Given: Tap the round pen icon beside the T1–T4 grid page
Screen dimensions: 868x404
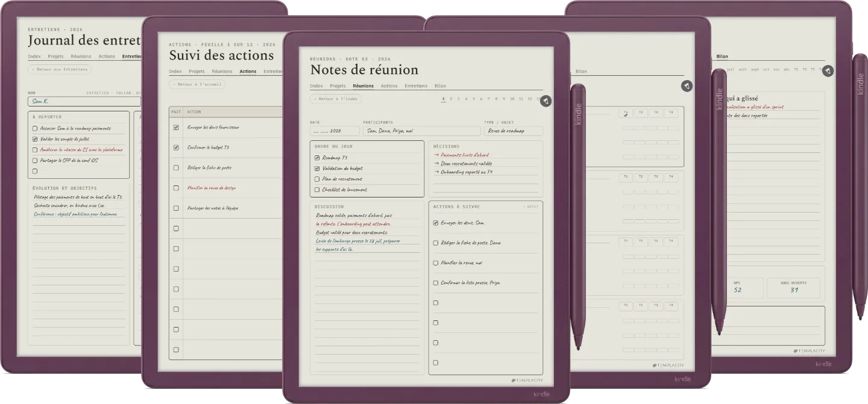Looking at the screenshot, I should click(x=687, y=86).
